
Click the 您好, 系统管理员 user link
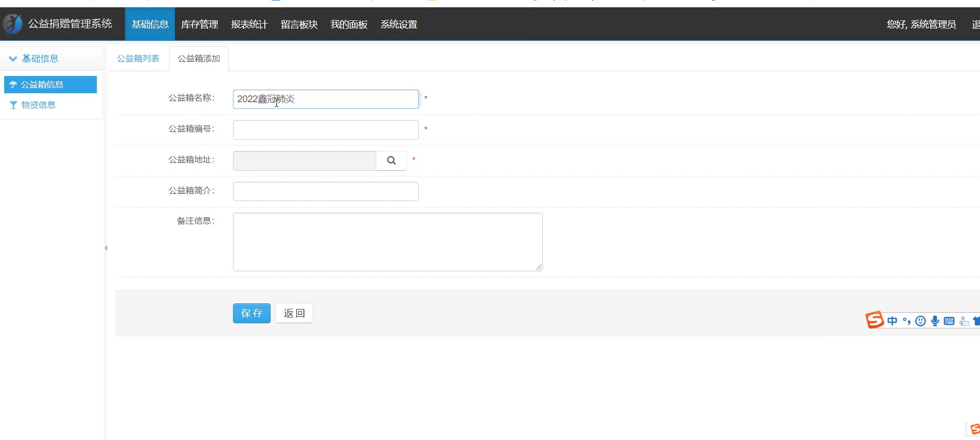(921, 24)
